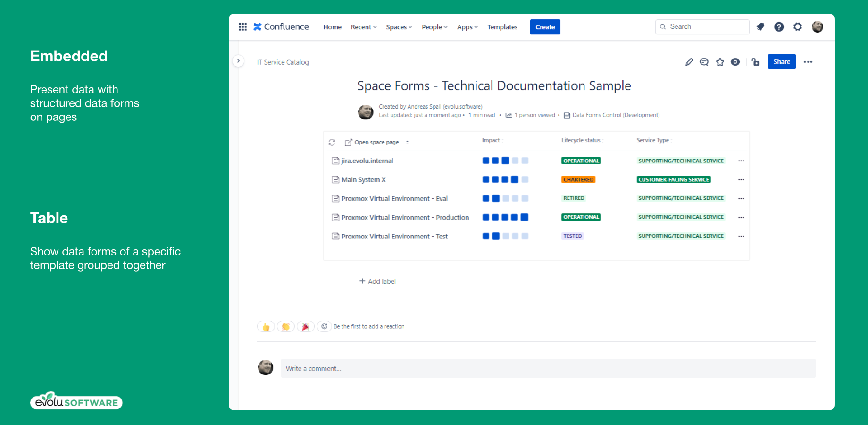Click page icon of Proxmox Production row
The width and height of the screenshot is (868, 425).
click(x=335, y=218)
